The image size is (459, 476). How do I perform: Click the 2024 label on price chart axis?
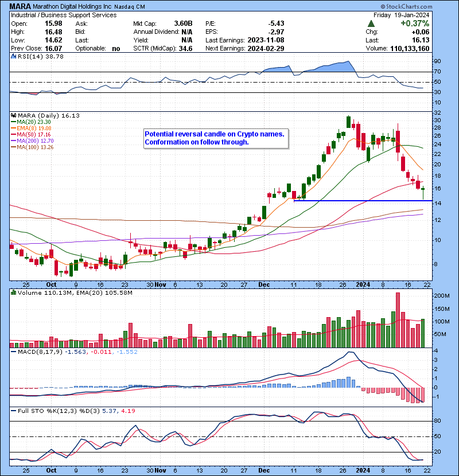point(363,284)
